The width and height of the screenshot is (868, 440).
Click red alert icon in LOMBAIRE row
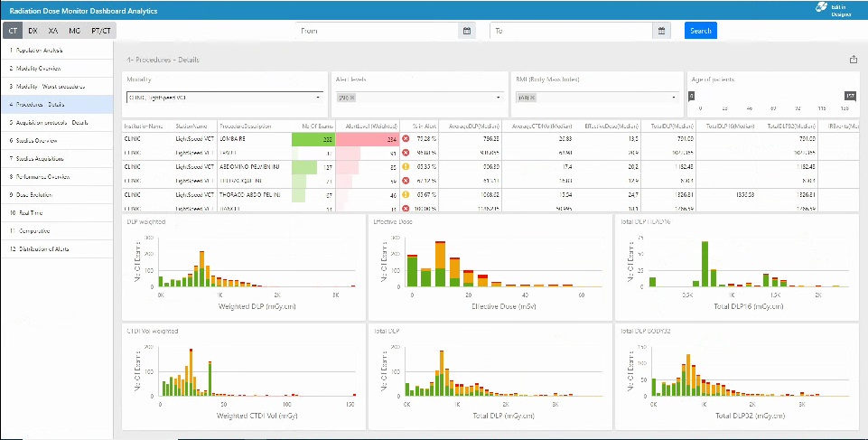pyautogui.click(x=406, y=139)
